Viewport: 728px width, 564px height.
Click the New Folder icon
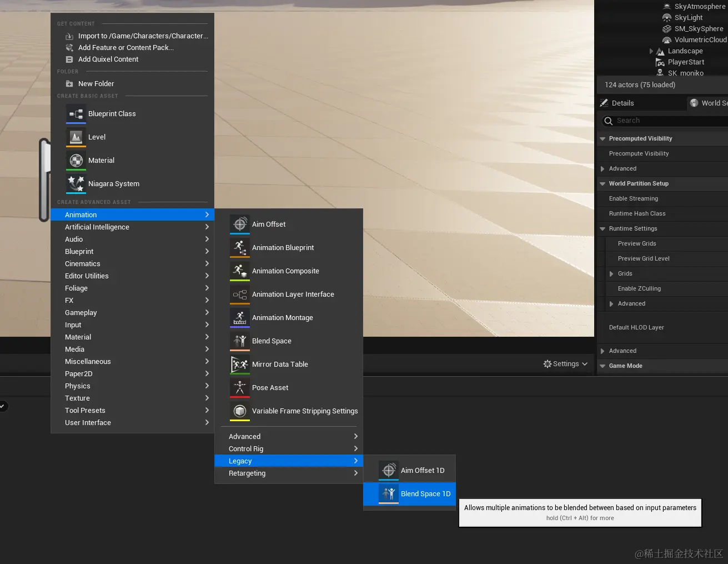pyautogui.click(x=69, y=84)
